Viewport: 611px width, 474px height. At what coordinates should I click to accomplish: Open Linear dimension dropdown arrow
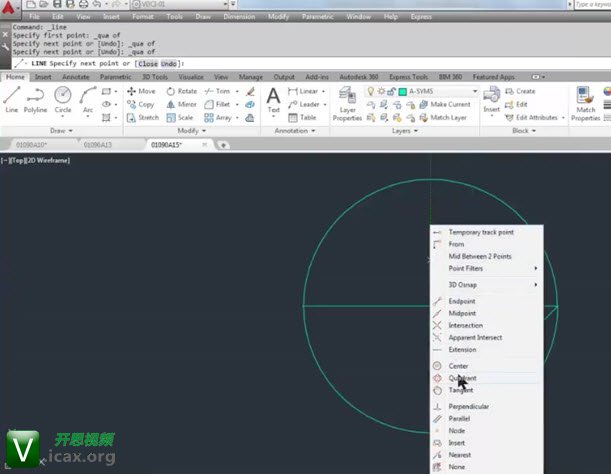point(324,91)
